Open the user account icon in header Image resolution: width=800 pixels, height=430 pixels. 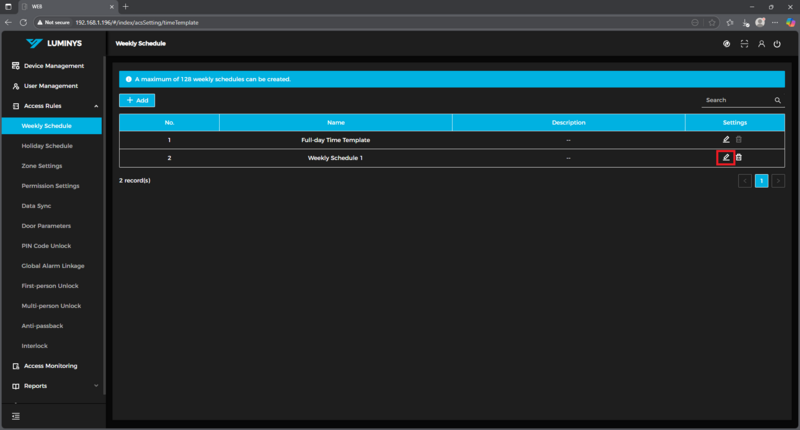tap(761, 44)
